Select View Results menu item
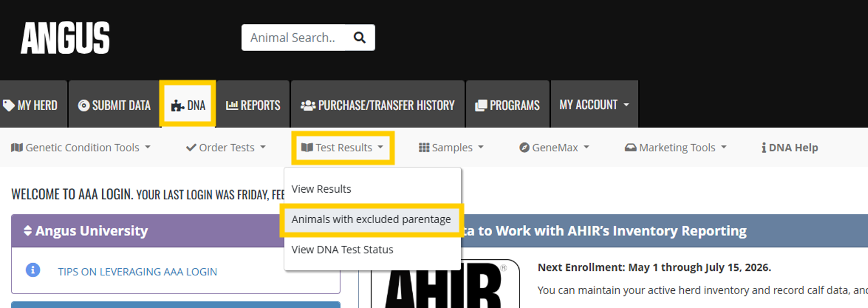This screenshot has width=868, height=308. pyautogui.click(x=321, y=189)
